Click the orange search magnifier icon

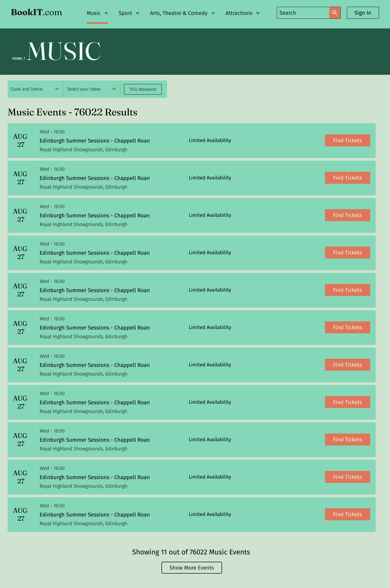(x=335, y=13)
